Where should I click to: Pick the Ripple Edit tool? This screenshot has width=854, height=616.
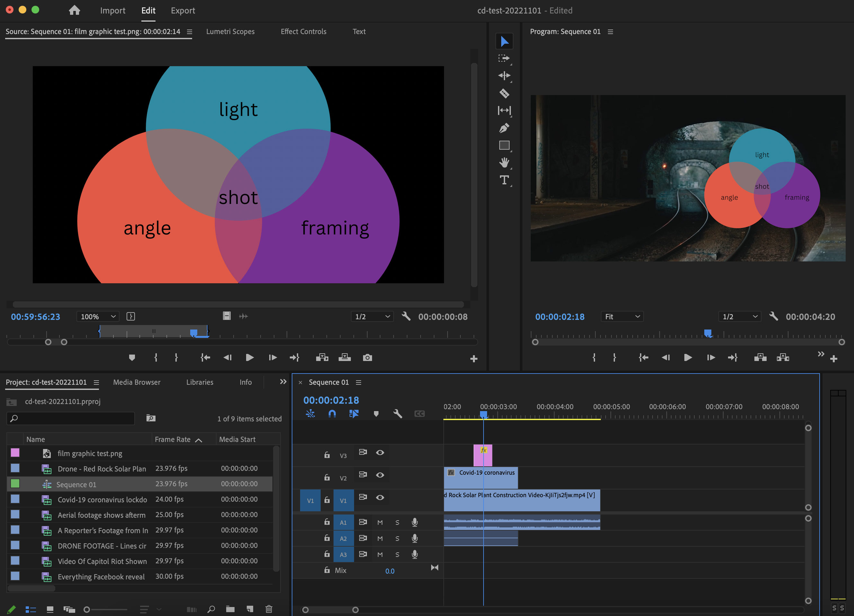pos(504,76)
